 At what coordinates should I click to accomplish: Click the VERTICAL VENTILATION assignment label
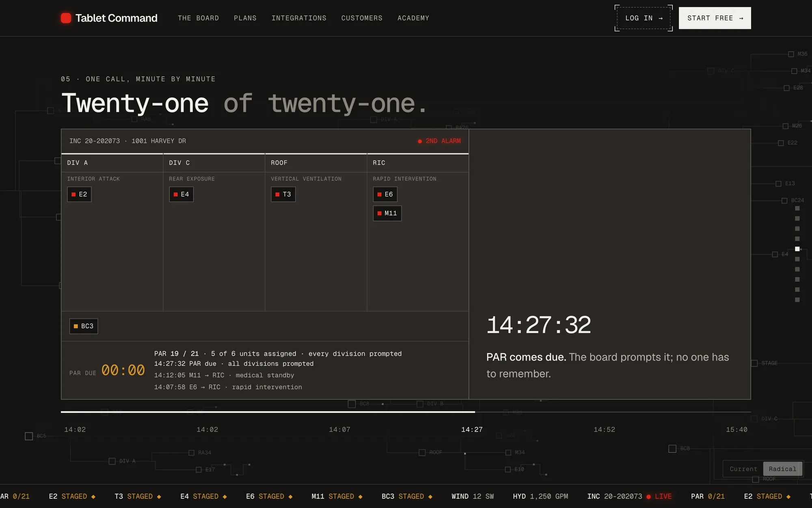coord(306,179)
